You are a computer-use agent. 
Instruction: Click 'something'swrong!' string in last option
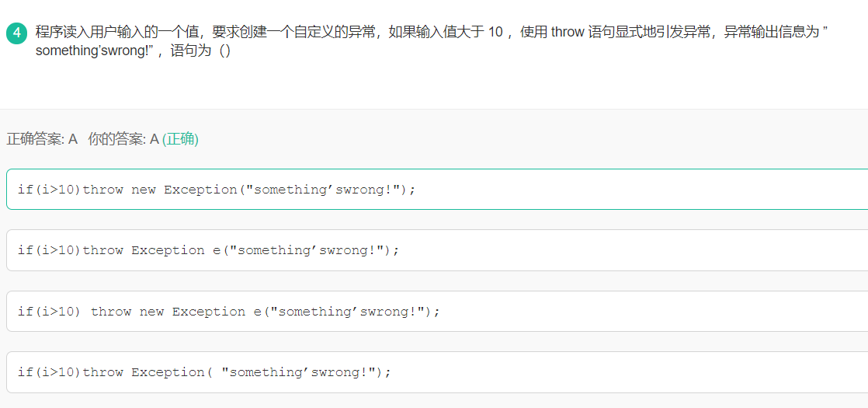(300, 372)
